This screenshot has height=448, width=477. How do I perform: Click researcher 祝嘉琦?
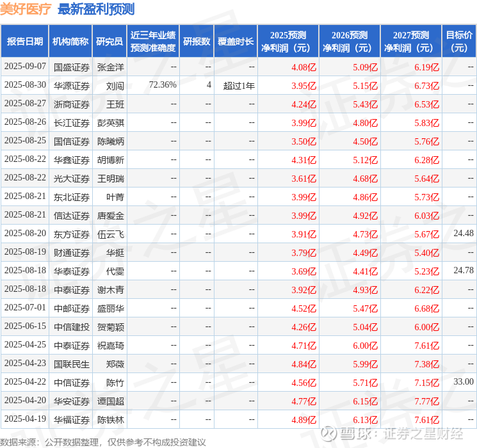pyautogui.click(x=110, y=346)
